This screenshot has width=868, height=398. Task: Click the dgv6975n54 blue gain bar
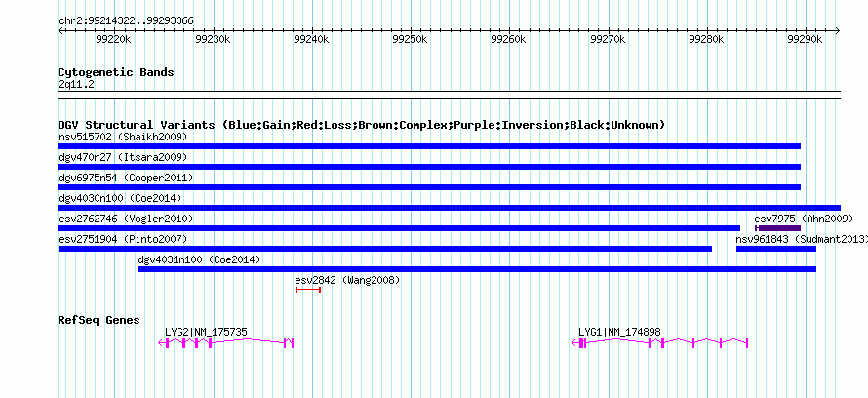coord(429,187)
